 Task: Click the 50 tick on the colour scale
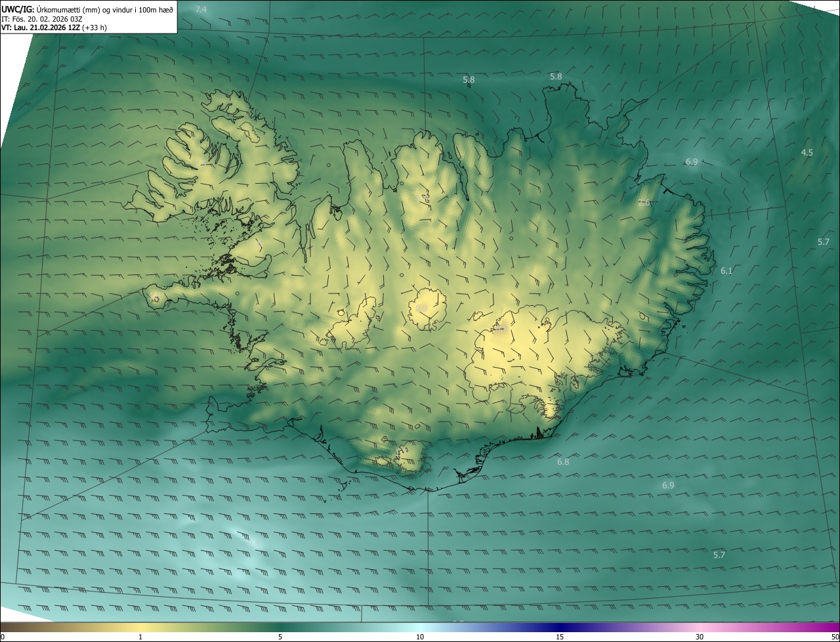coord(835,637)
